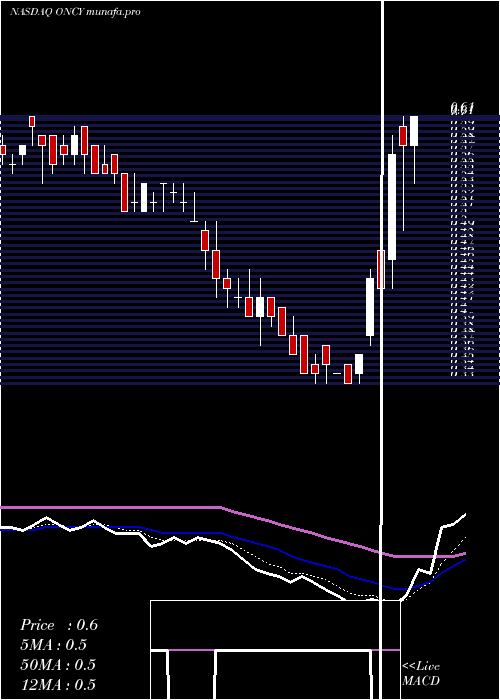Click the '12MA : 0.5' value
500x700 pixels.
(58, 684)
